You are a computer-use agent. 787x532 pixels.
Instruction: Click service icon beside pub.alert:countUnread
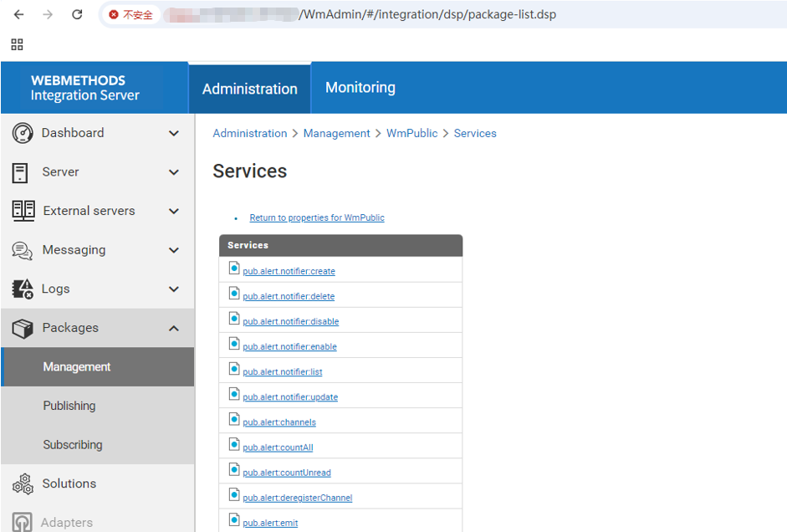tap(234, 469)
